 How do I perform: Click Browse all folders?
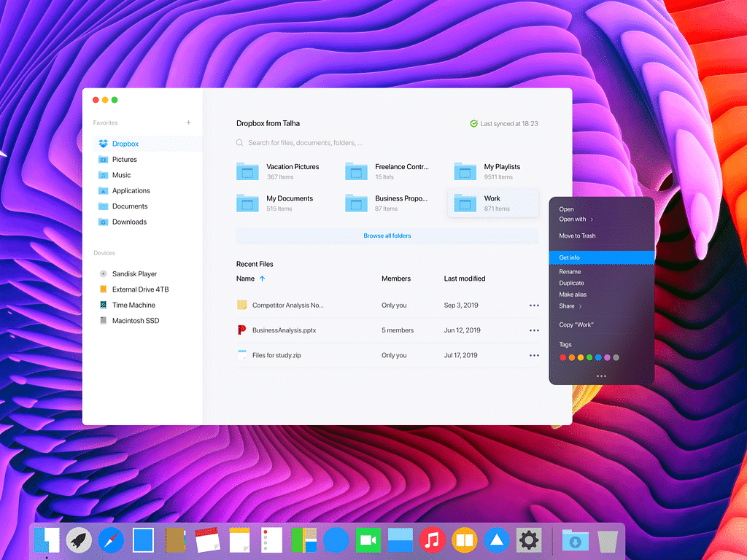click(x=387, y=236)
